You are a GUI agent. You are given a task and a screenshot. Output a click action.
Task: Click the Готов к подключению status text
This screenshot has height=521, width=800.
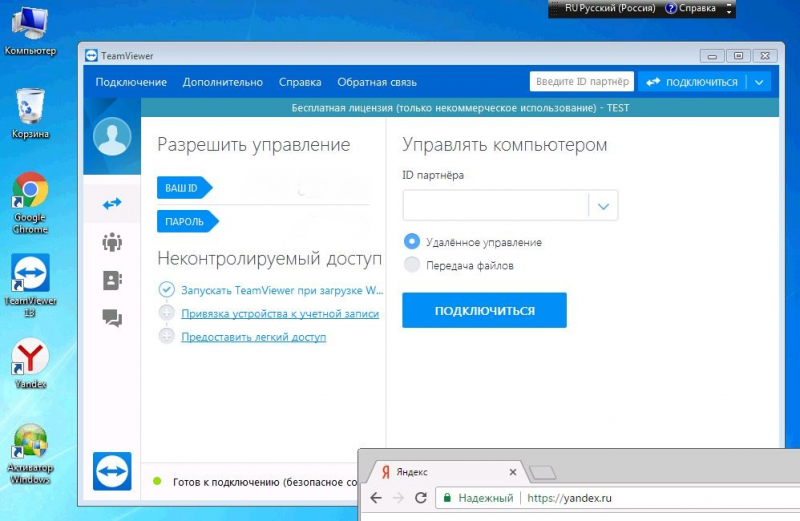point(265,482)
